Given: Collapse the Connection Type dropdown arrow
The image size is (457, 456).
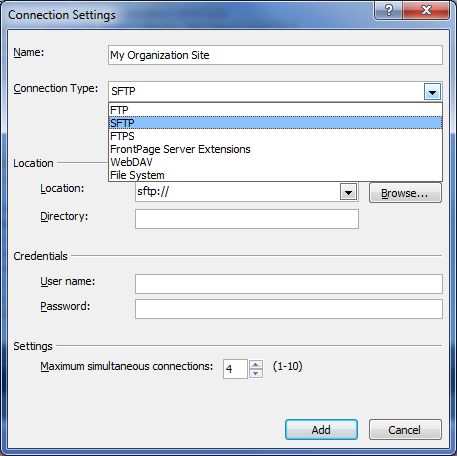Looking at the screenshot, I should [x=432, y=92].
